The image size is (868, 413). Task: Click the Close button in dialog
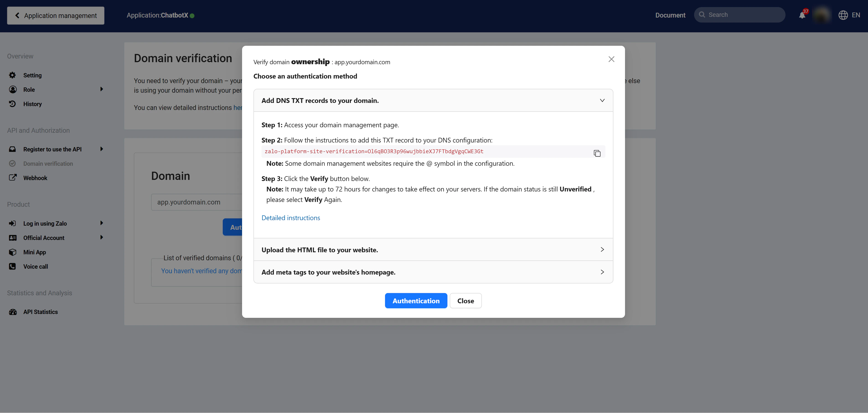point(465,301)
